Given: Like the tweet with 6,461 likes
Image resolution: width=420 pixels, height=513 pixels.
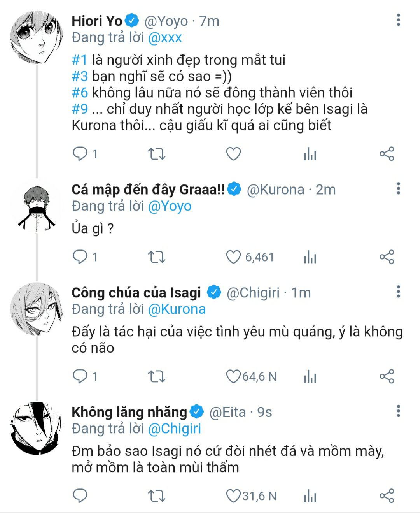Looking at the screenshot, I should point(233,257).
